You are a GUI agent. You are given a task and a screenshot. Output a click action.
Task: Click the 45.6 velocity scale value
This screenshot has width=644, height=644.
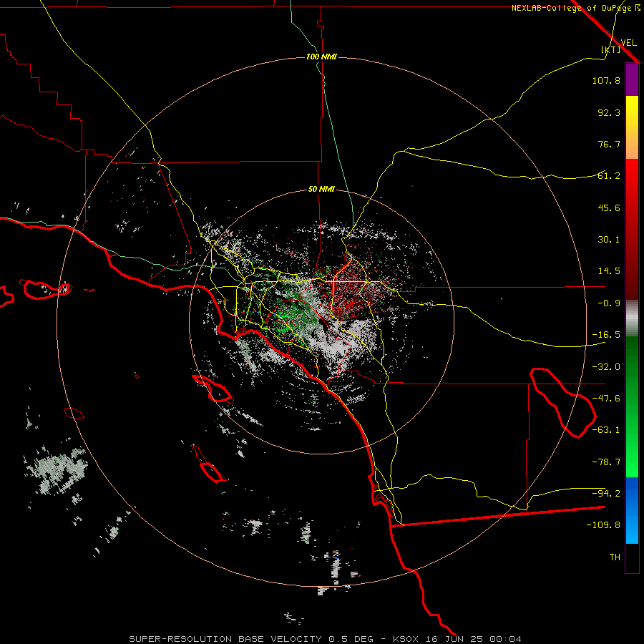coord(609,208)
